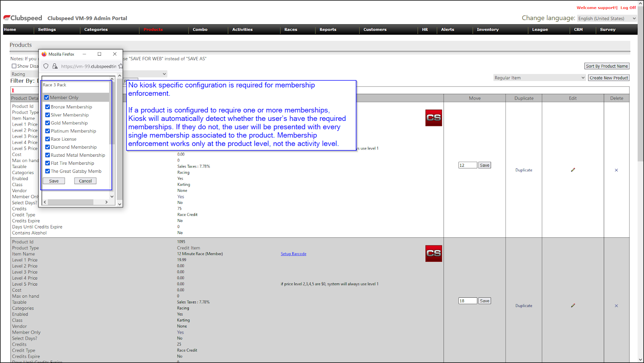Delete product 1095 with X icon
The width and height of the screenshot is (644, 363).
(616, 306)
